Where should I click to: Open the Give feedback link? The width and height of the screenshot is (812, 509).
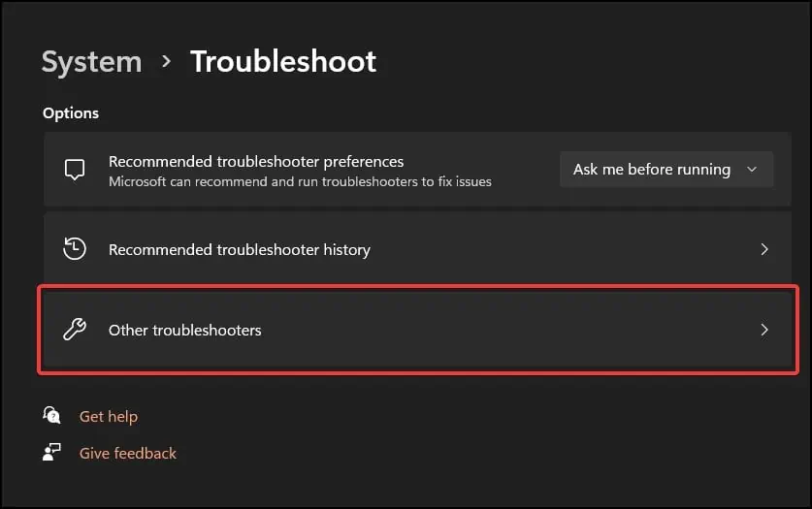coord(128,453)
